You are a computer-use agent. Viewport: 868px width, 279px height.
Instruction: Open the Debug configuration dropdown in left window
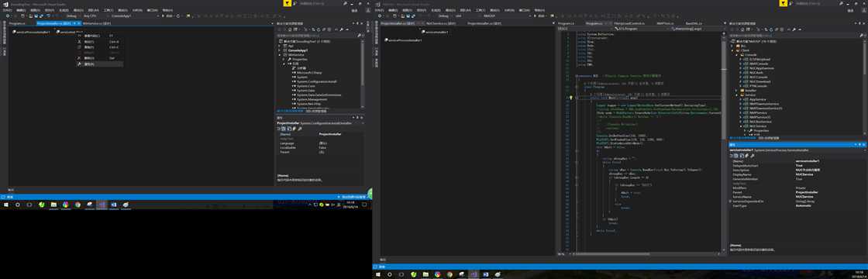pyautogui.click(x=73, y=16)
